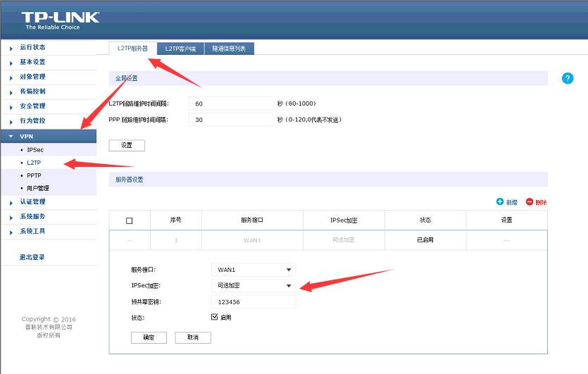Open the 服务接口 WAN1 dropdown
The image size is (588, 374).
(254, 270)
